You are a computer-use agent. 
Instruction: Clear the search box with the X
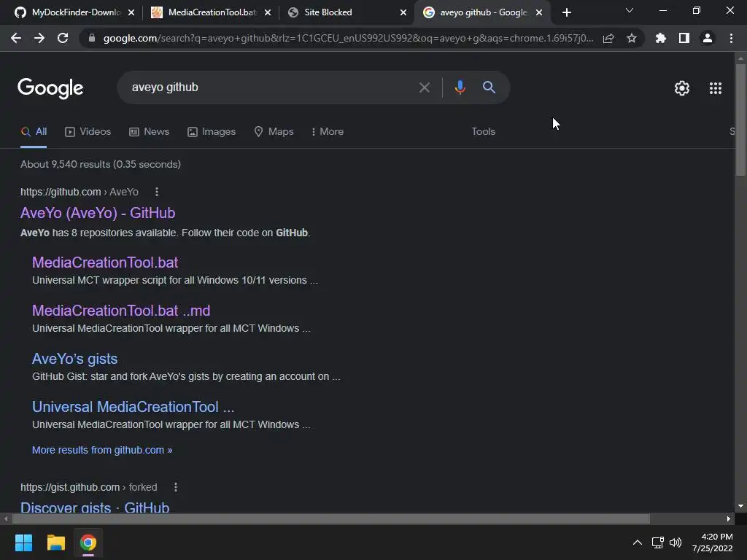click(425, 87)
